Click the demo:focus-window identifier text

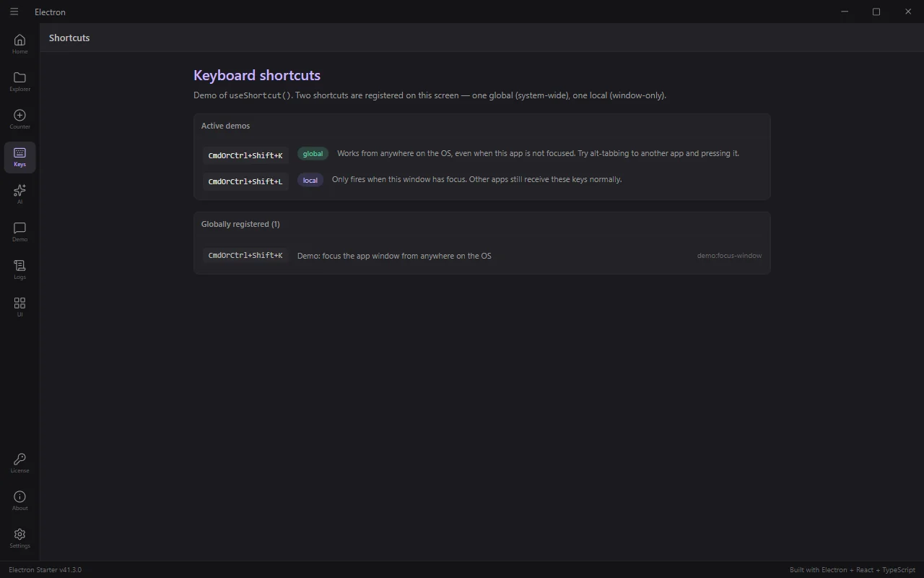(729, 256)
